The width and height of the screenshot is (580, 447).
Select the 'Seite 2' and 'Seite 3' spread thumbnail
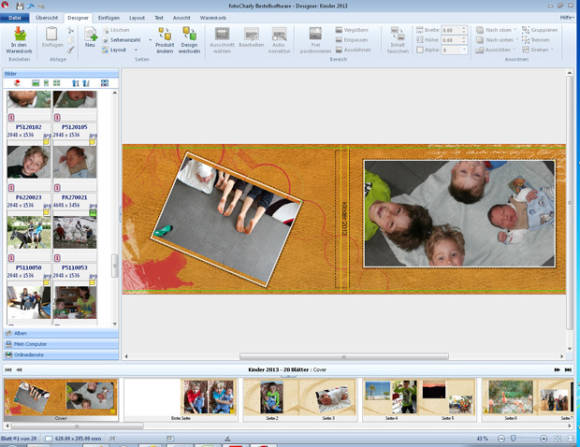tap(300, 400)
